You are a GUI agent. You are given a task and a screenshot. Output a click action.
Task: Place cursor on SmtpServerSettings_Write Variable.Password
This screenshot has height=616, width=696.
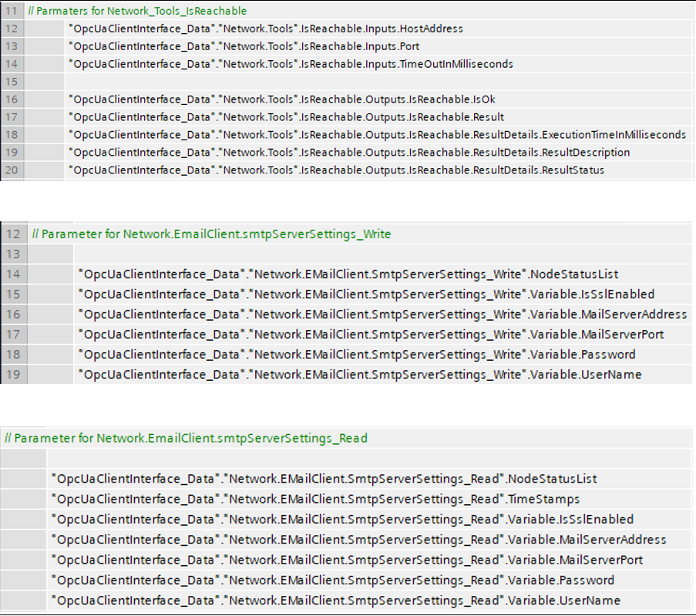(x=357, y=355)
